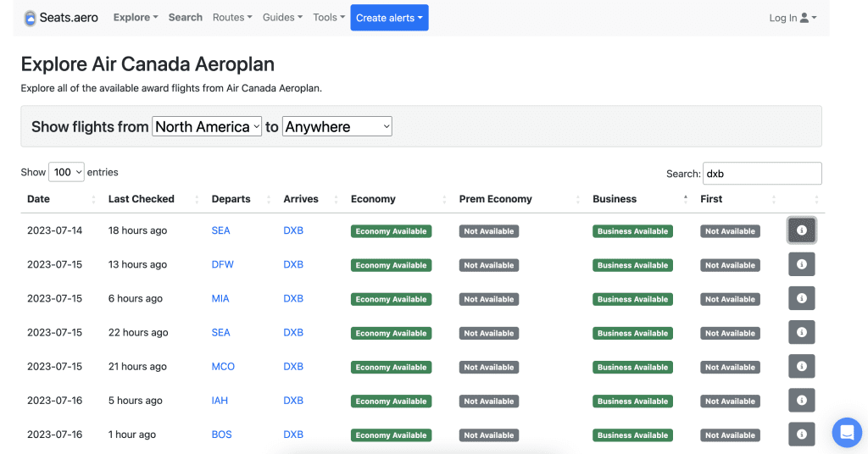Open the DXB link in the DFW row
Screen dimensions: 868x454
coord(293,264)
